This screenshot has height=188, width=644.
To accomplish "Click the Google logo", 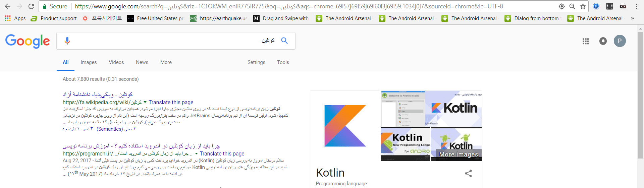I will point(28,41).
